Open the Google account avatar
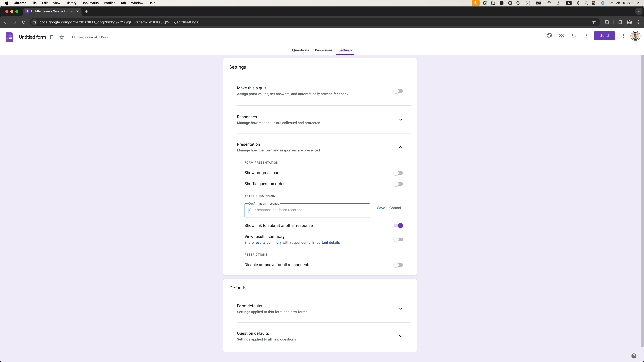This screenshot has height=362, width=644. tap(635, 36)
